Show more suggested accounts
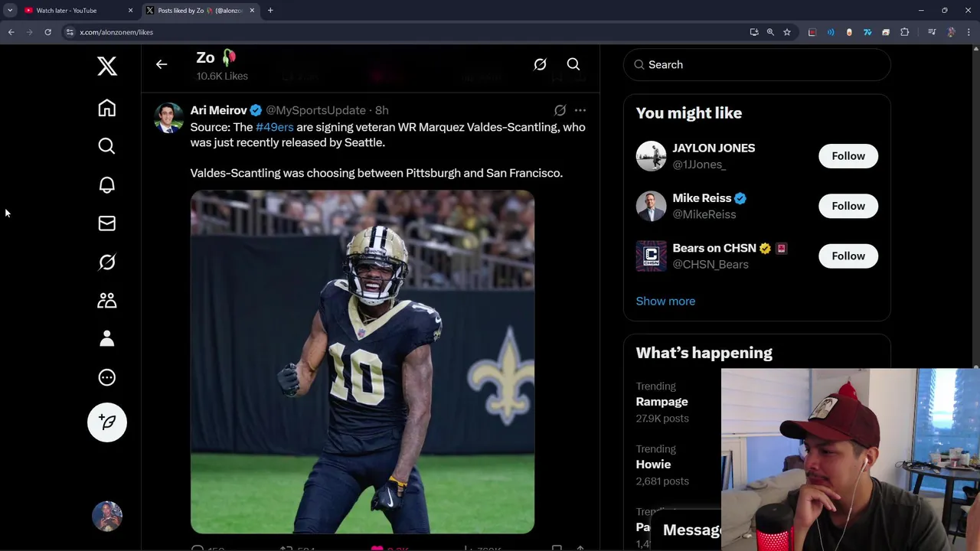This screenshot has height=551, width=980. [666, 301]
